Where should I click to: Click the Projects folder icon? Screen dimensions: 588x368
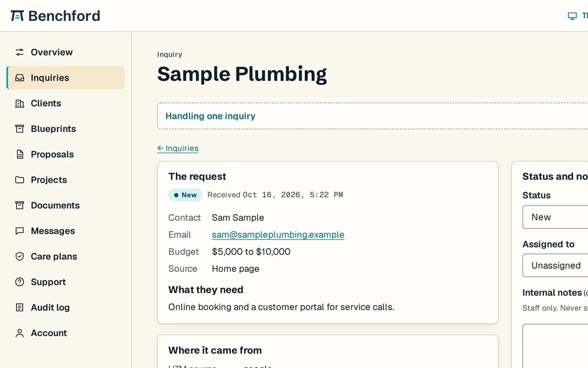pyautogui.click(x=20, y=180)
